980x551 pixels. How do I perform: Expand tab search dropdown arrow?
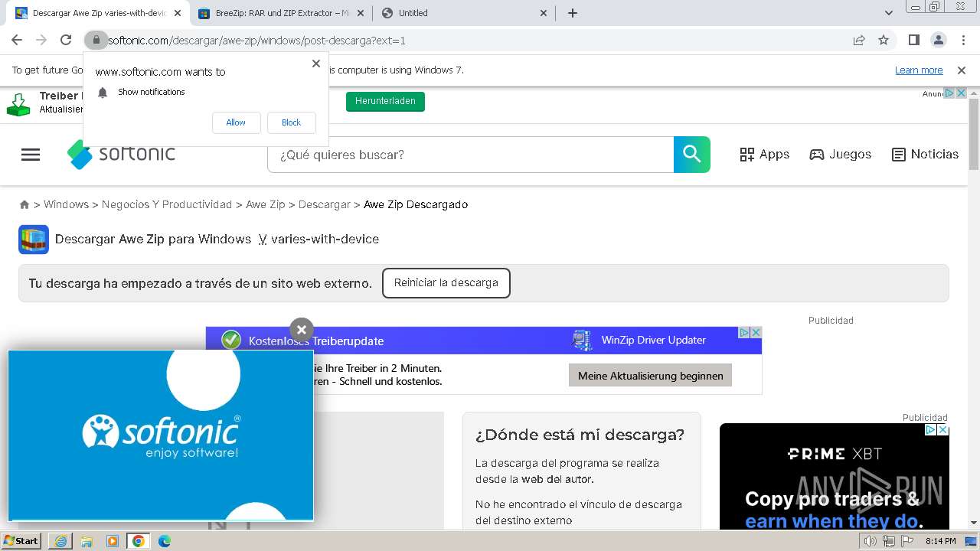tap(889, 13)
